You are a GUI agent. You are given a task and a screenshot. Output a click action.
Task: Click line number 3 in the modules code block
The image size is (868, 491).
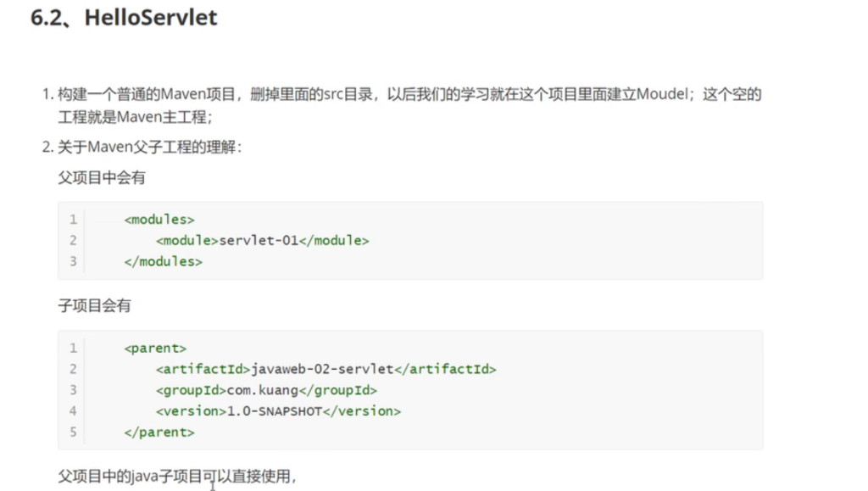tap(73, 261)
